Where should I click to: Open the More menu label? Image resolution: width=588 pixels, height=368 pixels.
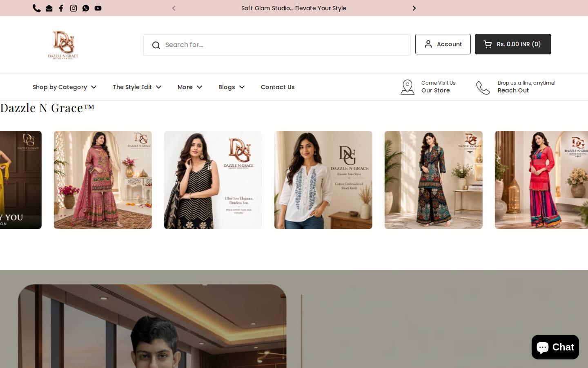(x=185, y=87)
